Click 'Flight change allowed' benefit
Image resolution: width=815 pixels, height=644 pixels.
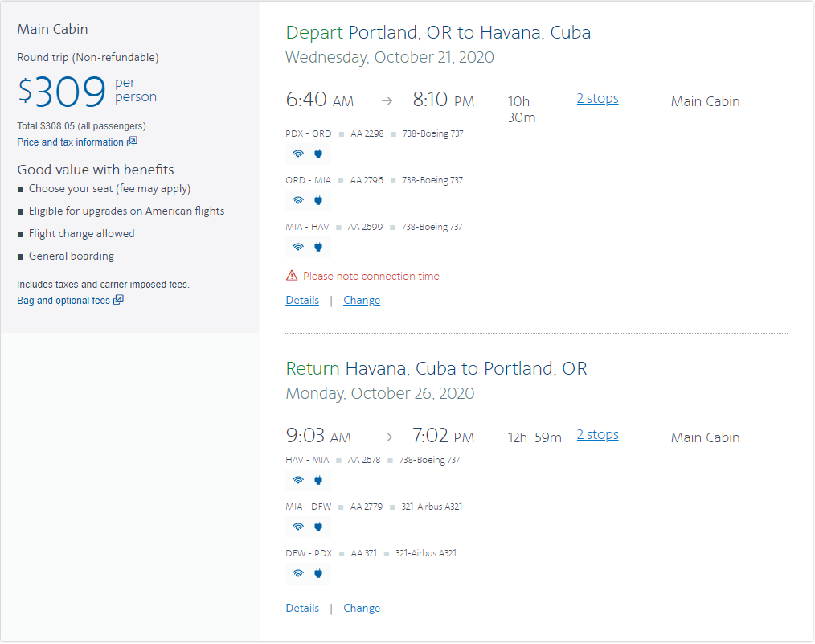[x=82, y=233]
